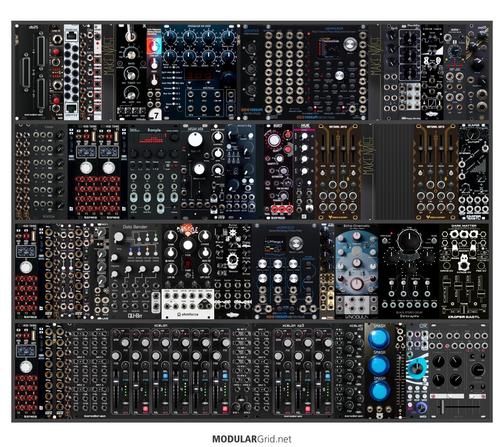Click the Assimil8or SAMPLE button
Screen dimensions: 504x447
click(x=317, y=75)
